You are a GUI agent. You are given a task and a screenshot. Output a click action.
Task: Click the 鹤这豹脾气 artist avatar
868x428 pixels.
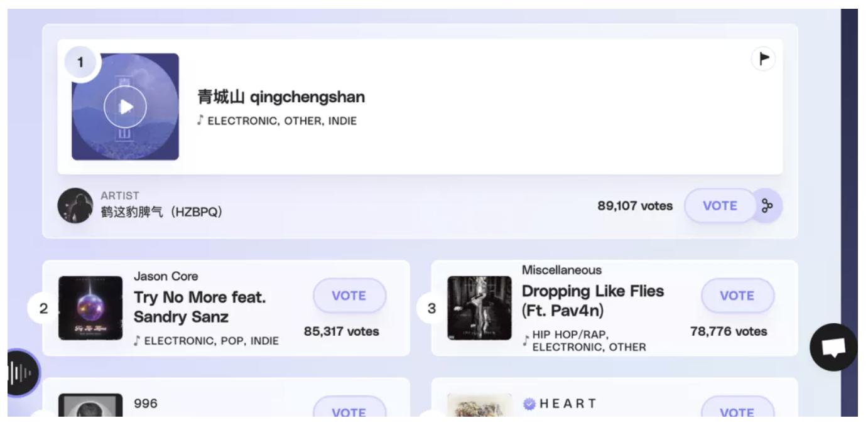(74, 206)
